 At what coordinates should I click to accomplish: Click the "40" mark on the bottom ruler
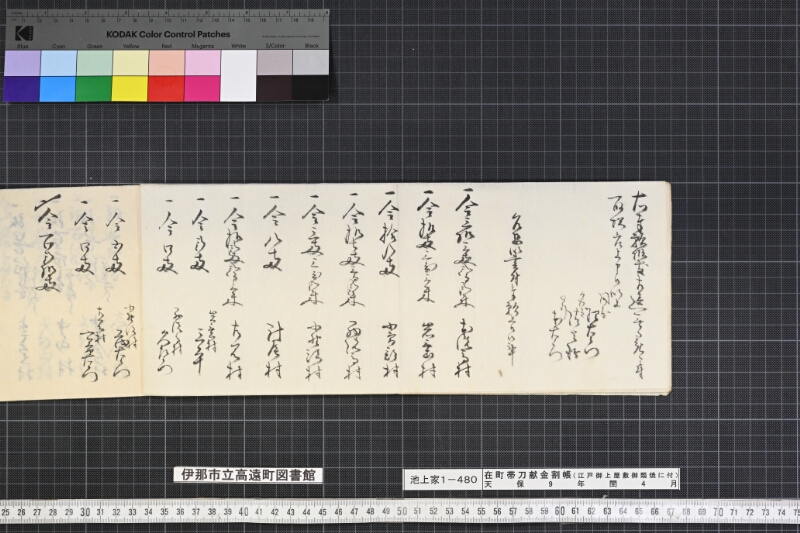coord(243,512)
